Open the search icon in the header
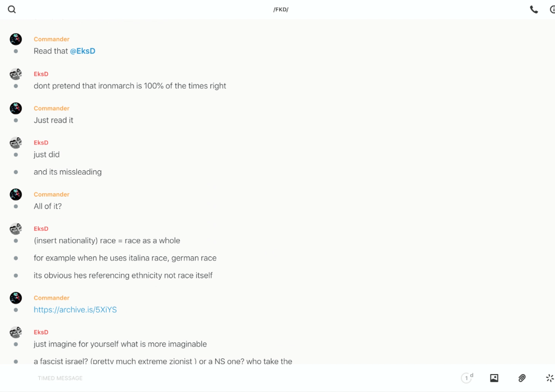The image size is (555, 392). (12, 10)
